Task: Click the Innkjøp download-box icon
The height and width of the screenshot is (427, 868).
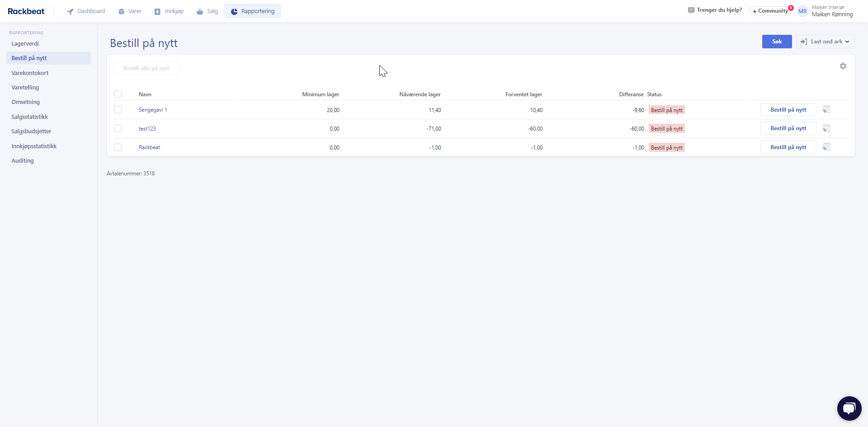Action: (157, 11)
